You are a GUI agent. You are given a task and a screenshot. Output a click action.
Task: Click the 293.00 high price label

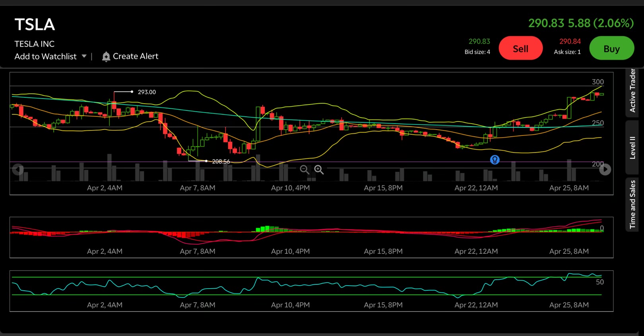click(x=147, y=92)
